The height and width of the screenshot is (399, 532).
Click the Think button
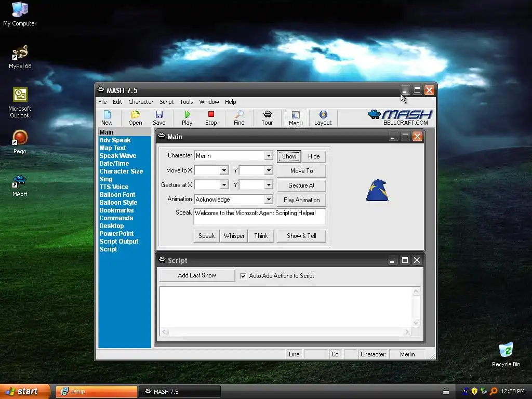[261, 236]
